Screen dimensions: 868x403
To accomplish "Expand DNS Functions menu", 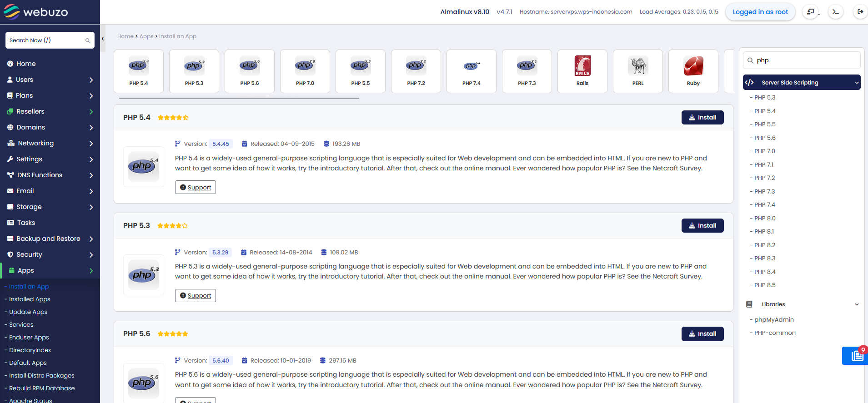I will (x=50, y=175).
